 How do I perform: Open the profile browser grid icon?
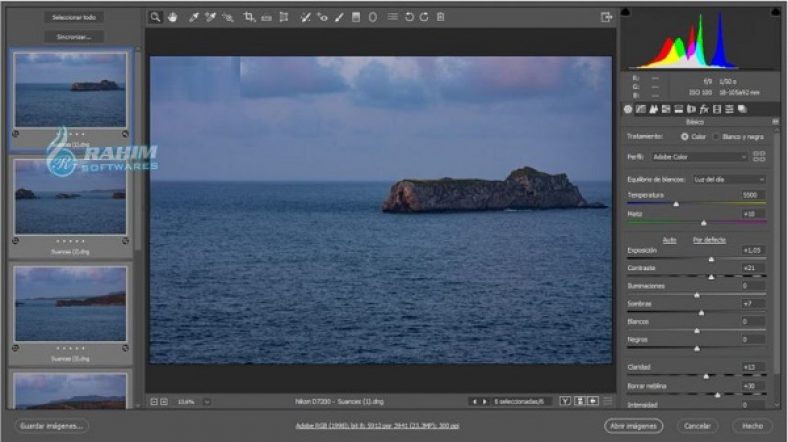click(759, 157)
